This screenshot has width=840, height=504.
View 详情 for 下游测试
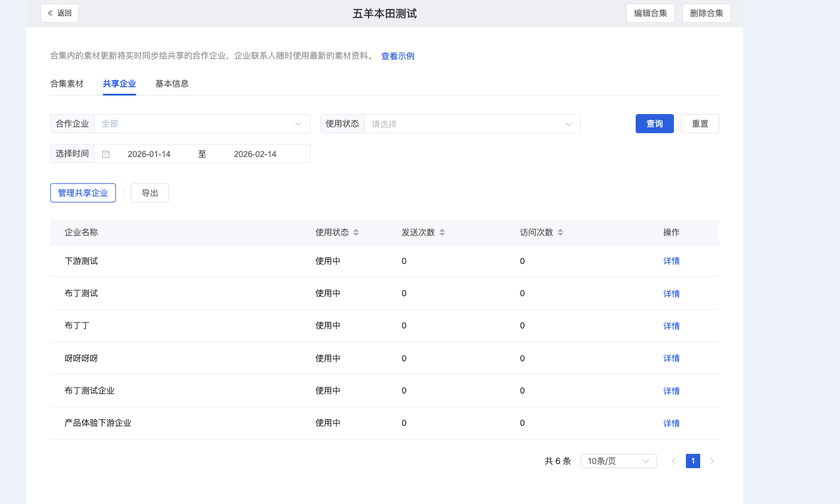coord(672,261)
